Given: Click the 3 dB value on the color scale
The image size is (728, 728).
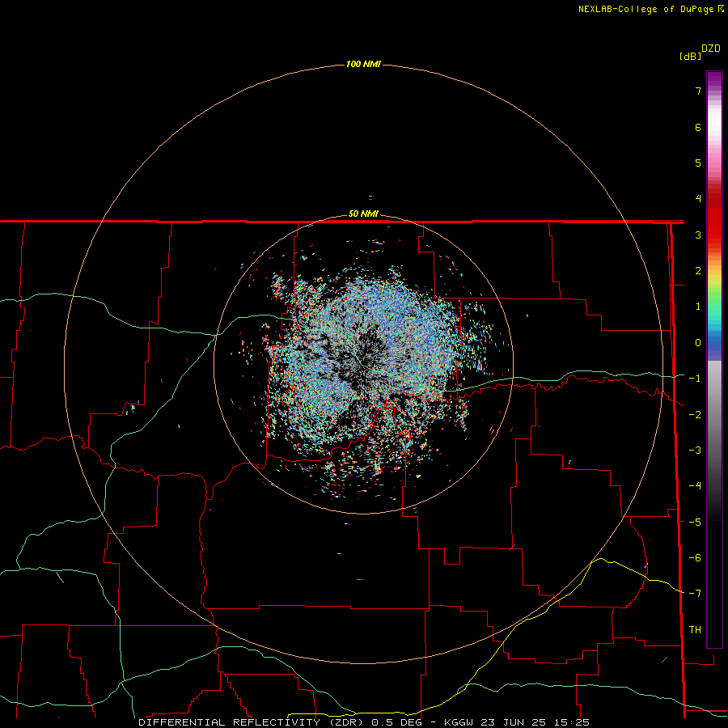Looking at the screenshot, I should (698, 235).
